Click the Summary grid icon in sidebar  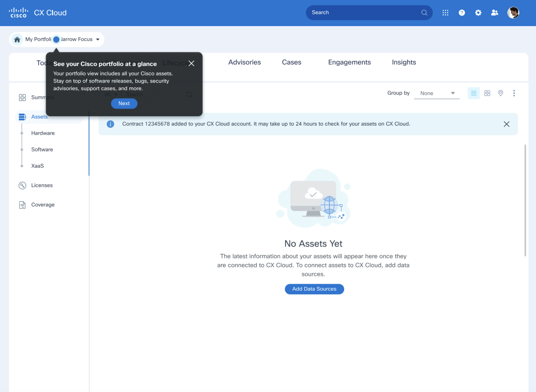click(22, 98)
